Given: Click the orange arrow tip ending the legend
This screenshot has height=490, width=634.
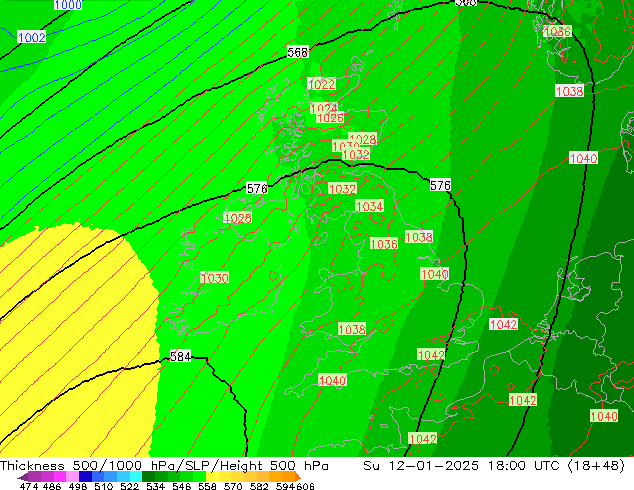Looking at the screenshot, I should tap(298, 477).
